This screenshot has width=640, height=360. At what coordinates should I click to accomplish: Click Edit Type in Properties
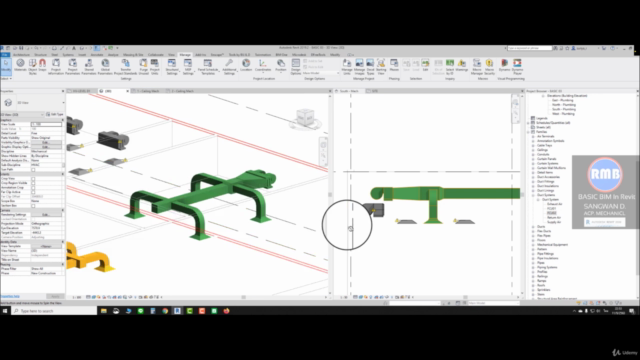54,114
